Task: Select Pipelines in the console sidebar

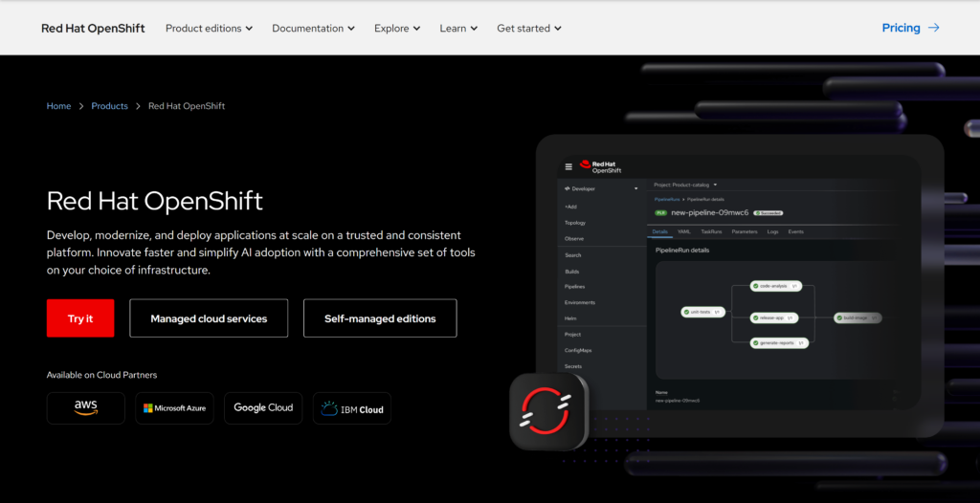Action: (575, 286)
